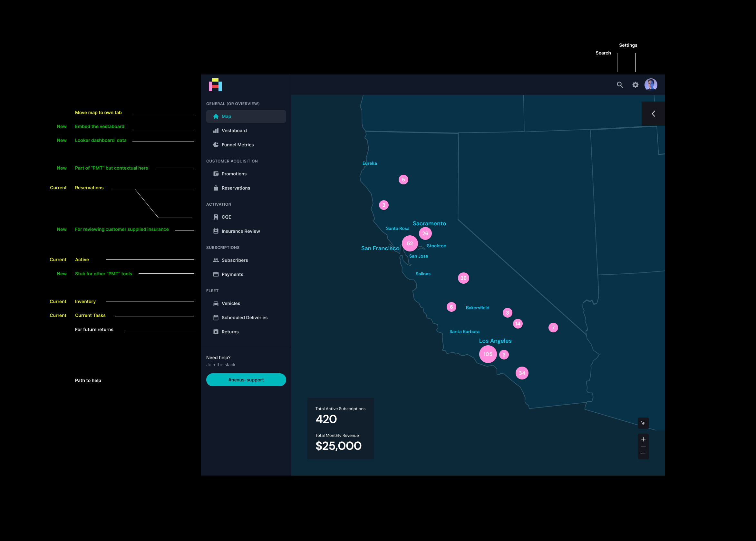Image resolution: width=756 pixels, height=541 pixels.
Task: Click the Vehicles car icon
Action: [216, 303]
